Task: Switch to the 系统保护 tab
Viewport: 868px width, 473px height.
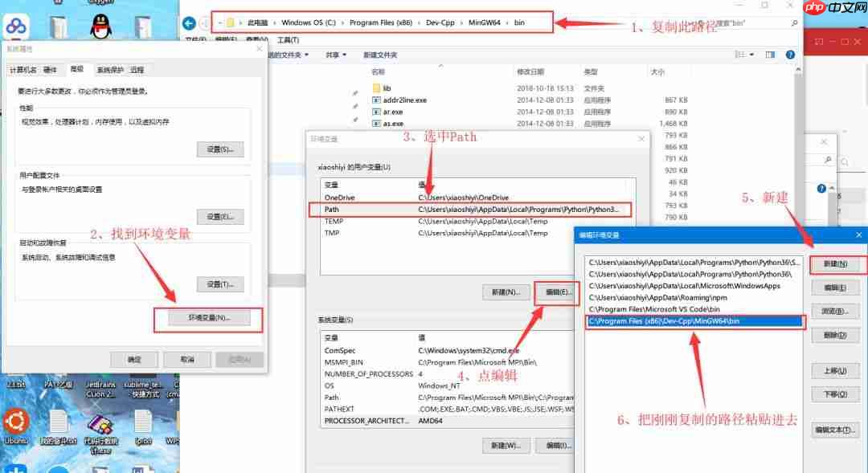Action: pos(110,70)
